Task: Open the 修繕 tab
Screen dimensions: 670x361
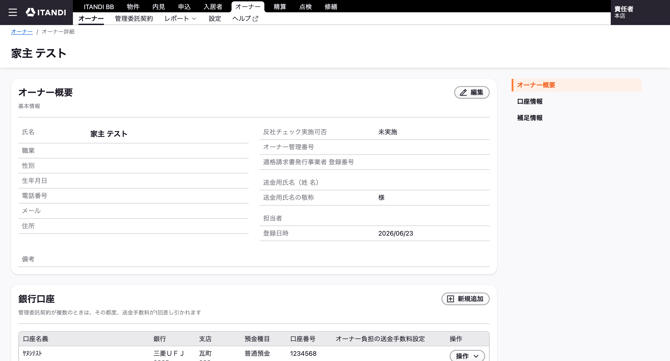Action: click(331, 7)
